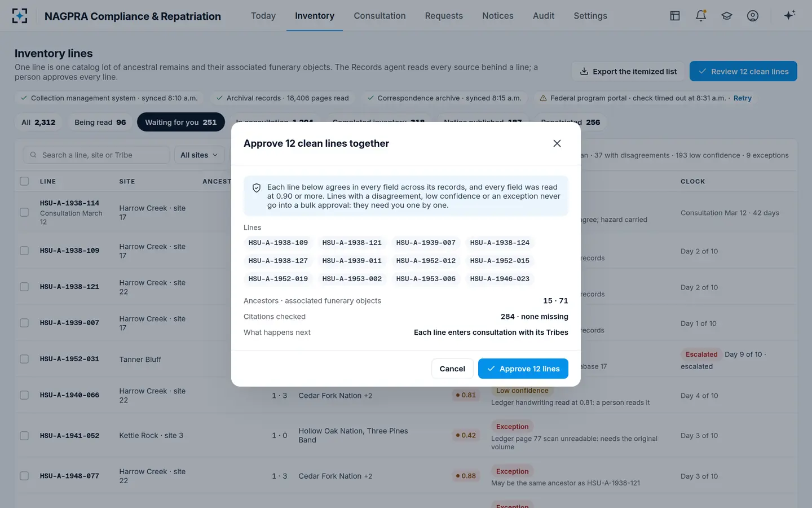Click the LINE column header
This screenshot has width=812, height=508.
pos(48,182)
